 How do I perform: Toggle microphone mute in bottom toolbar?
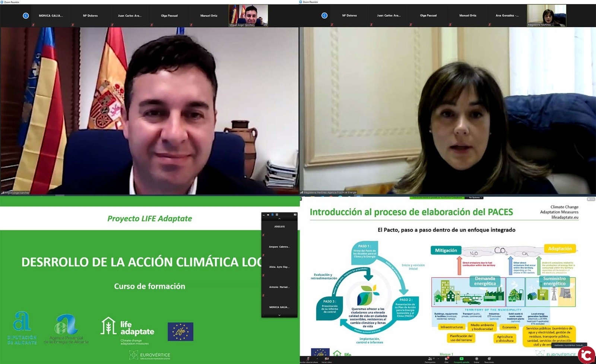click(x=308, y=359)
